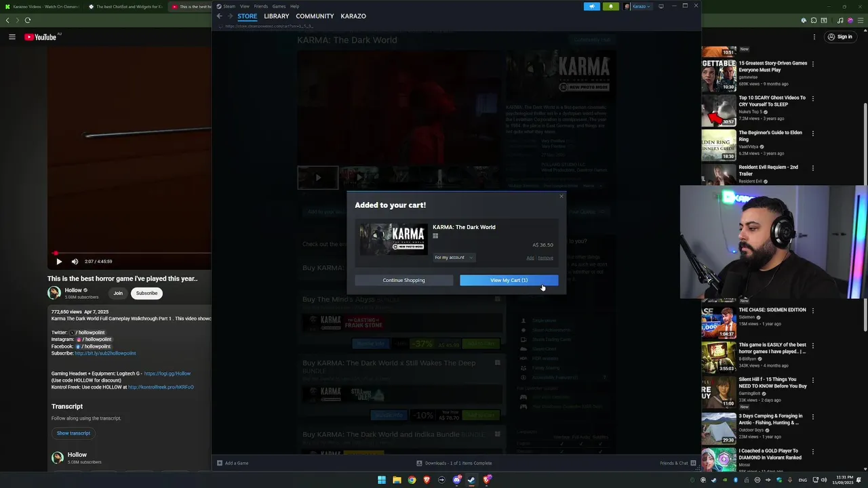The height and width of the screenshot is (488, 868).
Task: Open Google Chrome from taskbar
Action: click(412, 480)
